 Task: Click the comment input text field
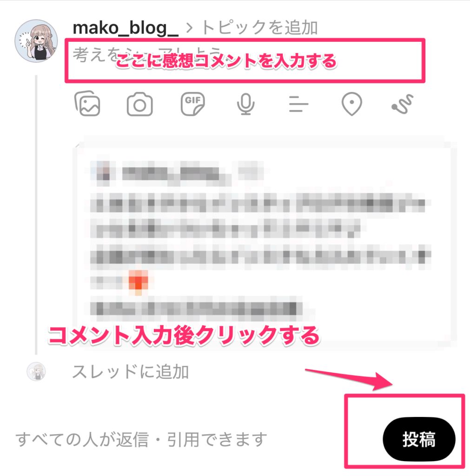(x=245, y=61)
